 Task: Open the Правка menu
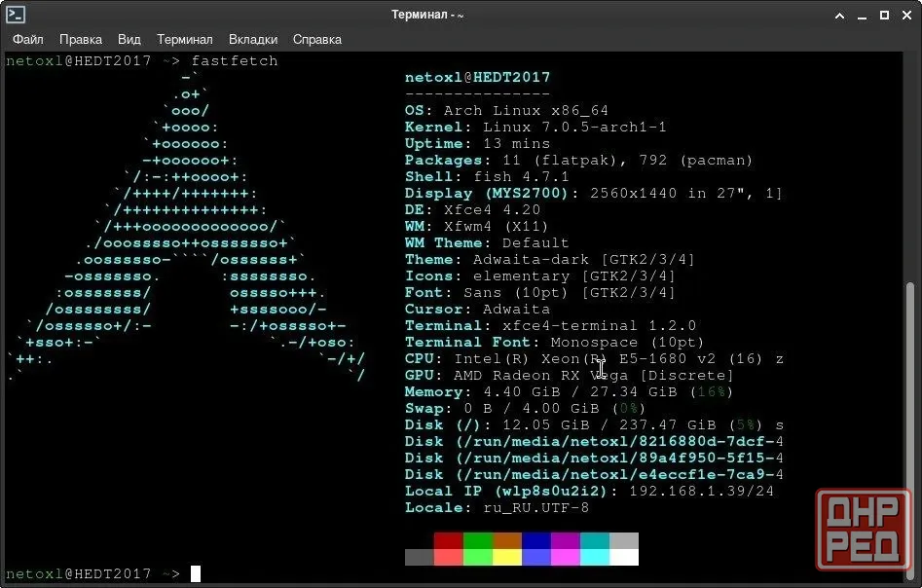pos(81,39)
